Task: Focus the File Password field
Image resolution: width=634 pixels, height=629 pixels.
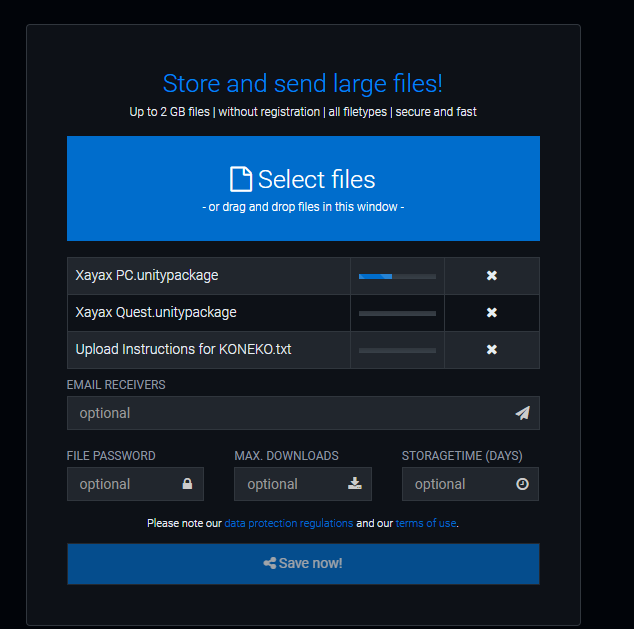Action: pos(135,484)
